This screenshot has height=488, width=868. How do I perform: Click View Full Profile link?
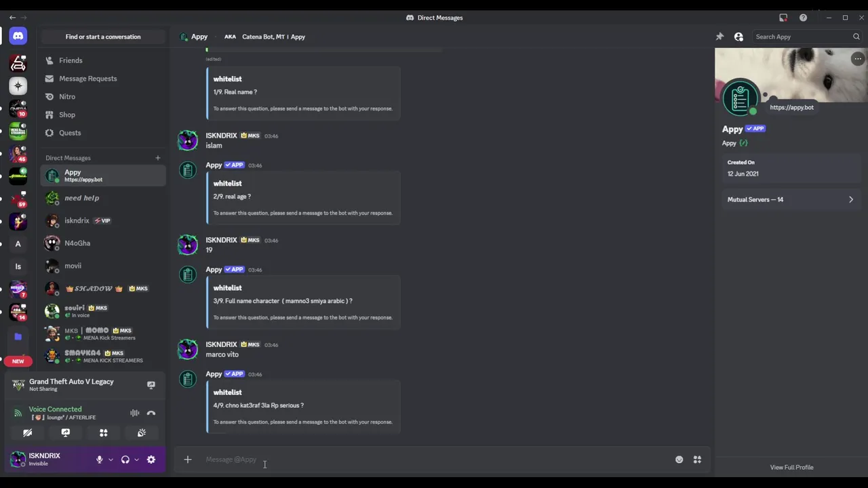click(791, 467)
